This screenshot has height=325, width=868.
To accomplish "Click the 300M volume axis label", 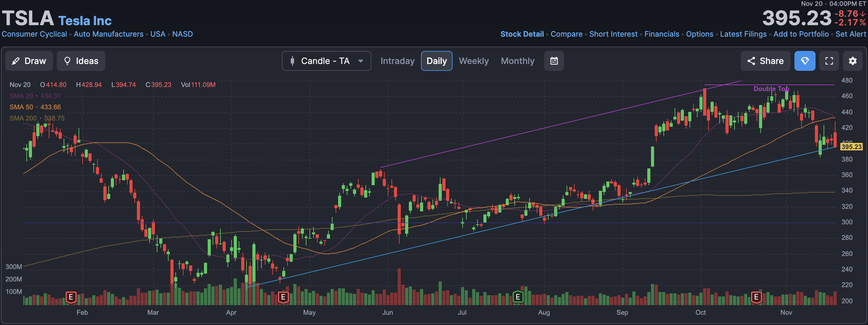I will tap(13, 267).
